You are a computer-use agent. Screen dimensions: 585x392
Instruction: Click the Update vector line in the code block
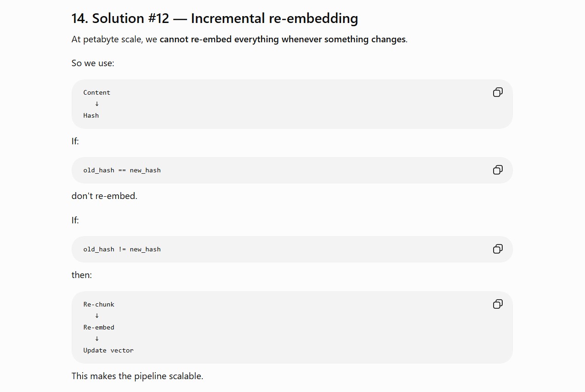(x=108, y=350)
